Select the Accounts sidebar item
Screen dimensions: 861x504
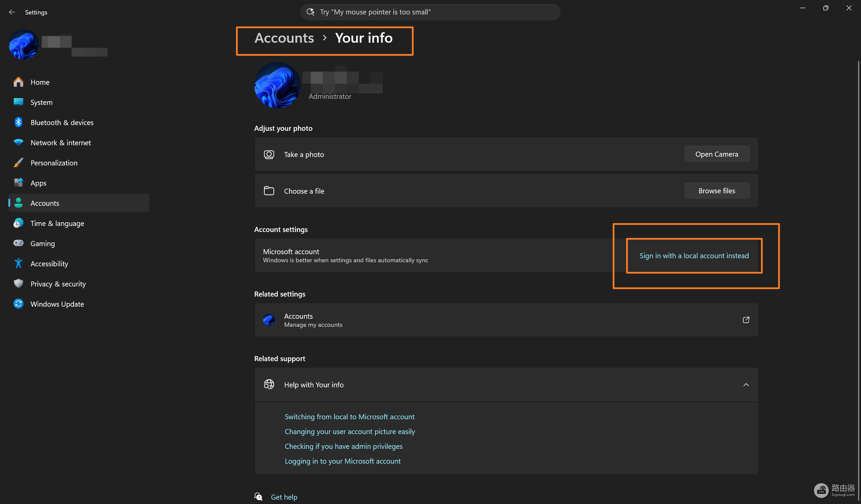79,203
